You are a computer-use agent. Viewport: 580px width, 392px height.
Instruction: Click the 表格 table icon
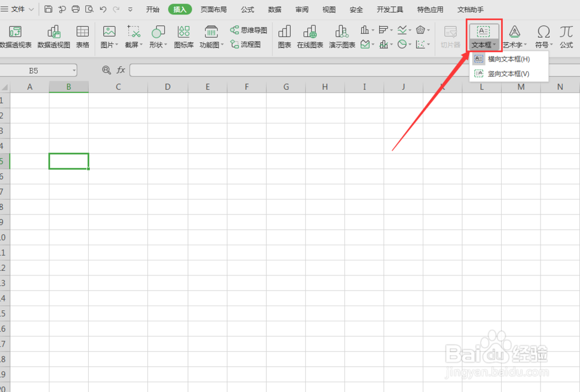[x=82, y=37]
